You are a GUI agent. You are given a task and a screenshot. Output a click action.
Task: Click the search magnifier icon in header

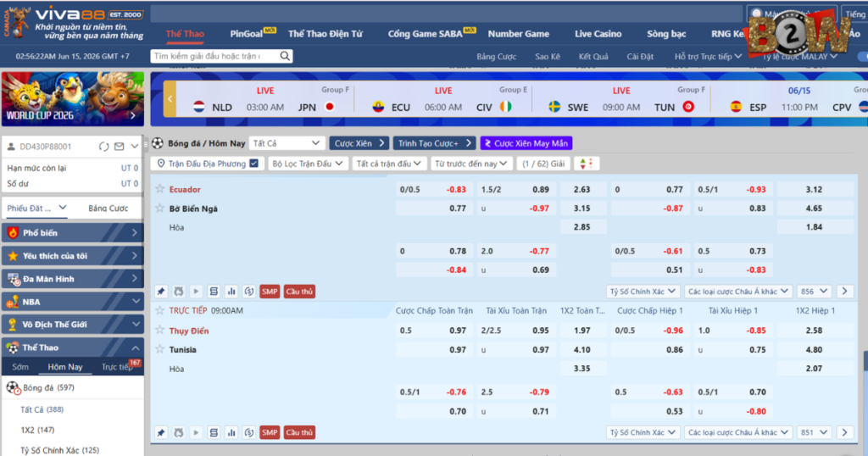pyautogui.click(x=285, y=56)
